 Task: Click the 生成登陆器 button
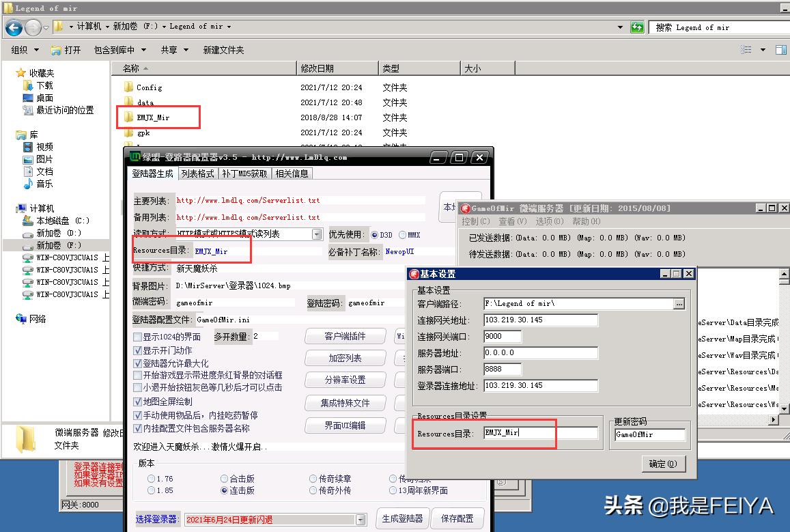coord(401,518)
